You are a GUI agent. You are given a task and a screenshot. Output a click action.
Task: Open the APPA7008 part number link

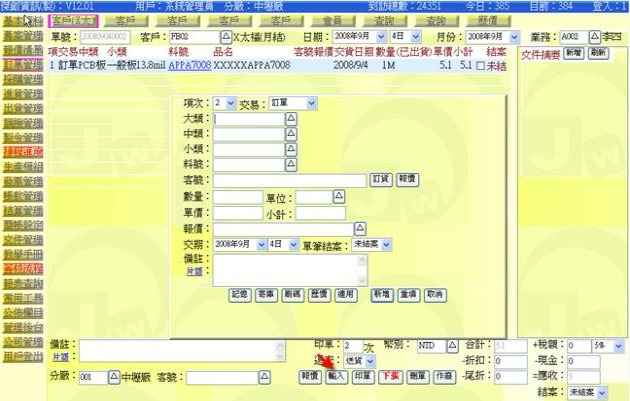pos(189,64)
